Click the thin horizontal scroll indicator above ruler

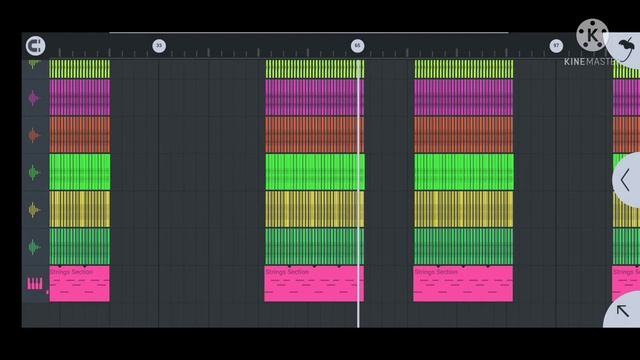click(309, 32)
